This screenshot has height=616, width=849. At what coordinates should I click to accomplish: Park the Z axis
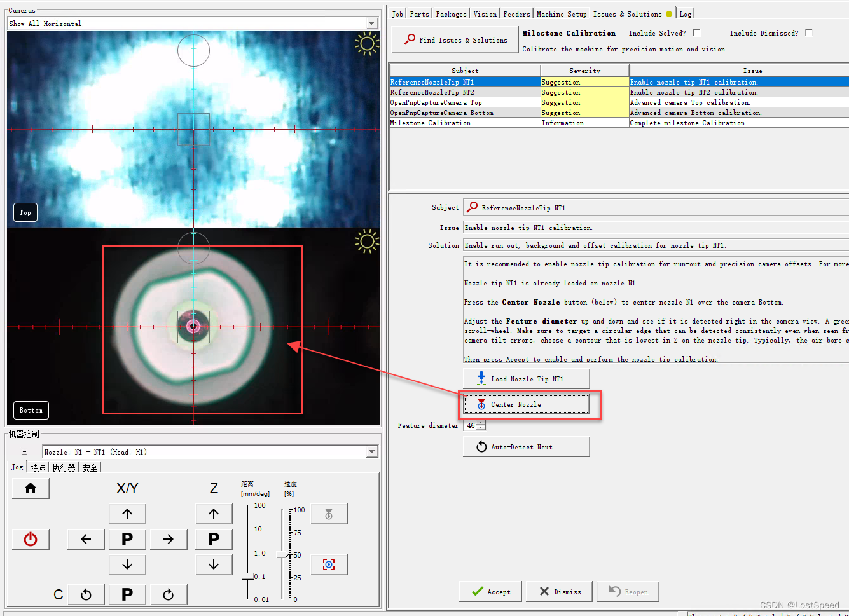click(214, 539)
